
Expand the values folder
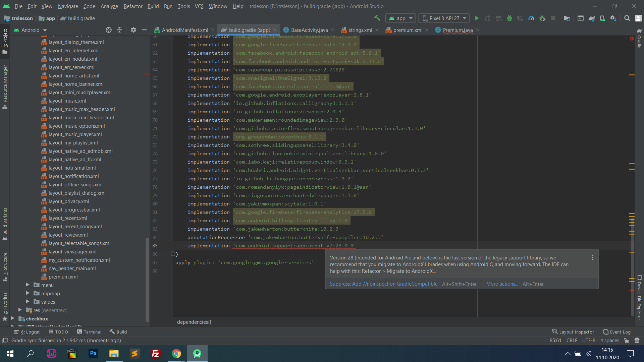pyautogui.click(x=28, y=302)
